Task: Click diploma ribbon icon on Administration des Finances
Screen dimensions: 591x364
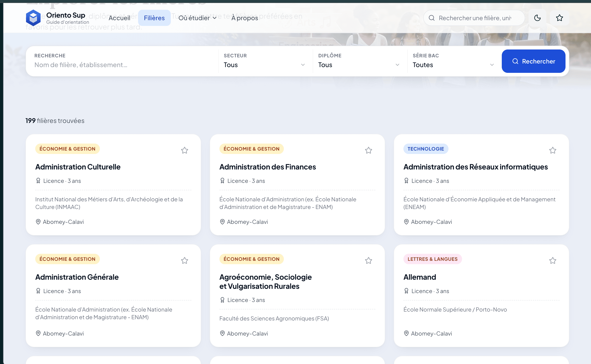Action: [x=222, y=181]
